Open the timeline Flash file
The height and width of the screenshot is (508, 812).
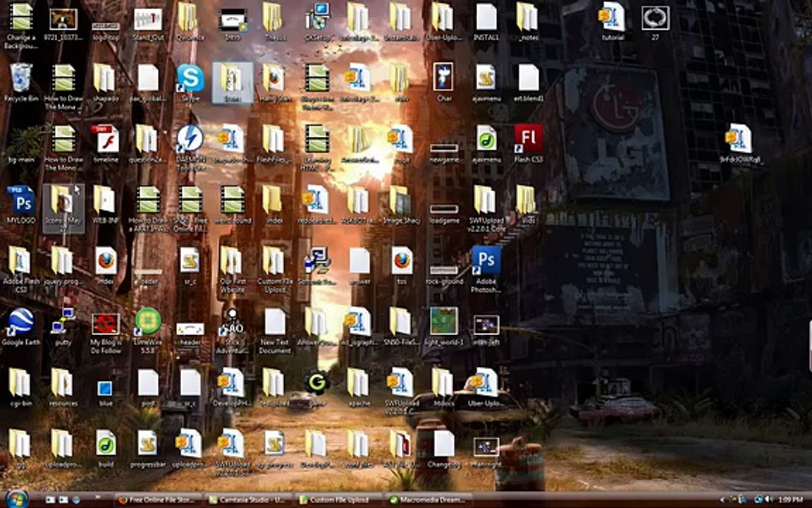tap(106, 144)
